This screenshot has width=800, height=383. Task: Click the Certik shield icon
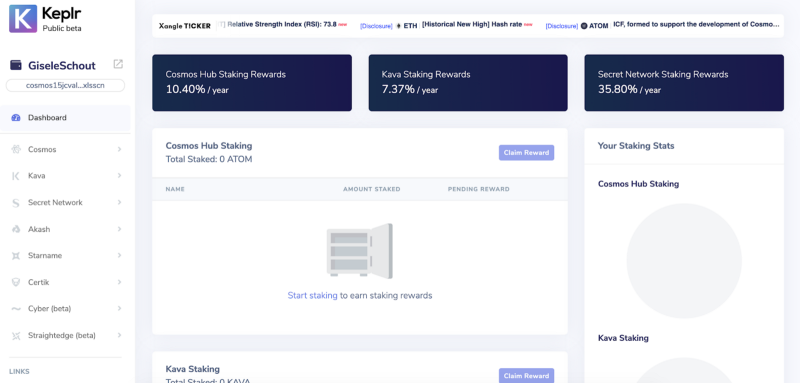click(16, 282)
